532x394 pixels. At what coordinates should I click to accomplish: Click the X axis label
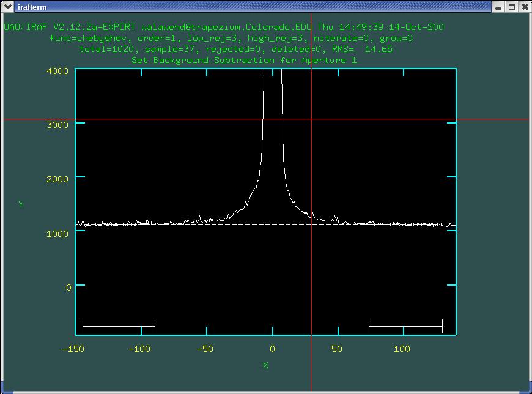pos(265,365)
